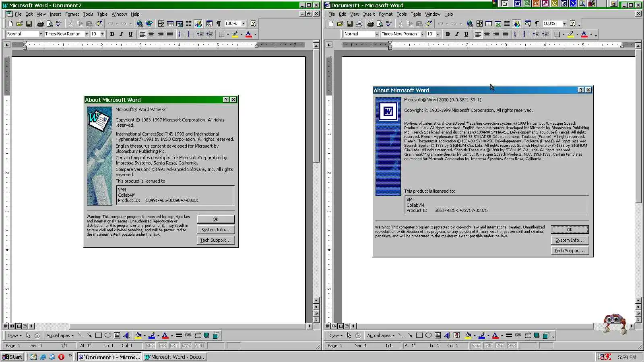Click Format Painter brush in Word 97 toolbar
This screenshot has width=644, height=362.
pyautogui.click(x=99, y=24)
